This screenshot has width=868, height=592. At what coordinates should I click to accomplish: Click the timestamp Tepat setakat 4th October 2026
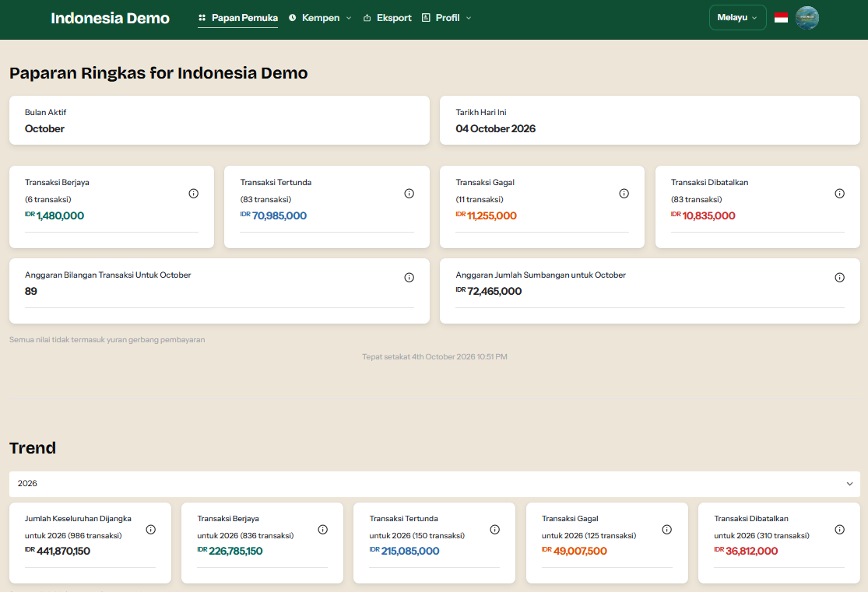coord(434,357)
